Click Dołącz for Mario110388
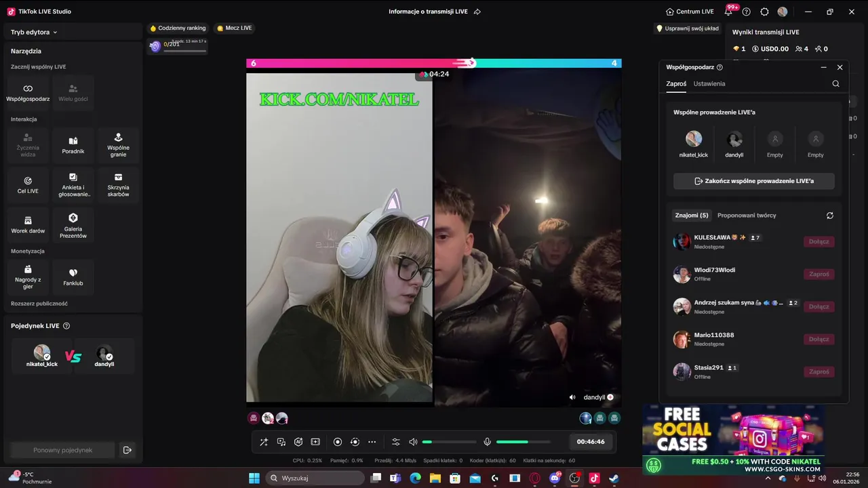The width and height of the screenshot is (868, 488). (x=818, y=339)
